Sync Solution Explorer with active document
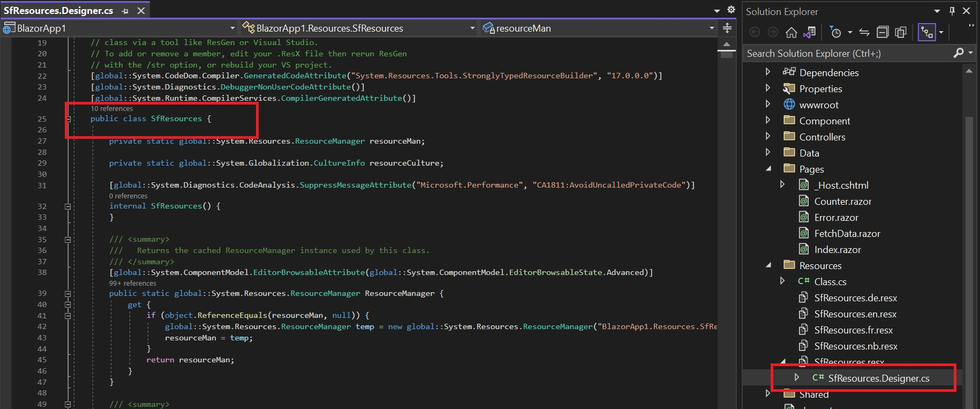Screen dimensions: 980x409 coord(864,33)
